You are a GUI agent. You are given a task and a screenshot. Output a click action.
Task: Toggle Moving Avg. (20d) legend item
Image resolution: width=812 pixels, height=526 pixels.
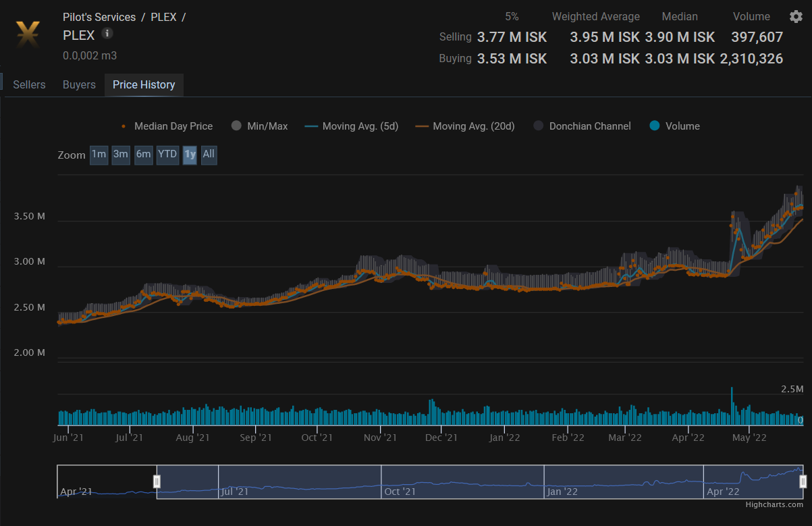coord(465,126)
